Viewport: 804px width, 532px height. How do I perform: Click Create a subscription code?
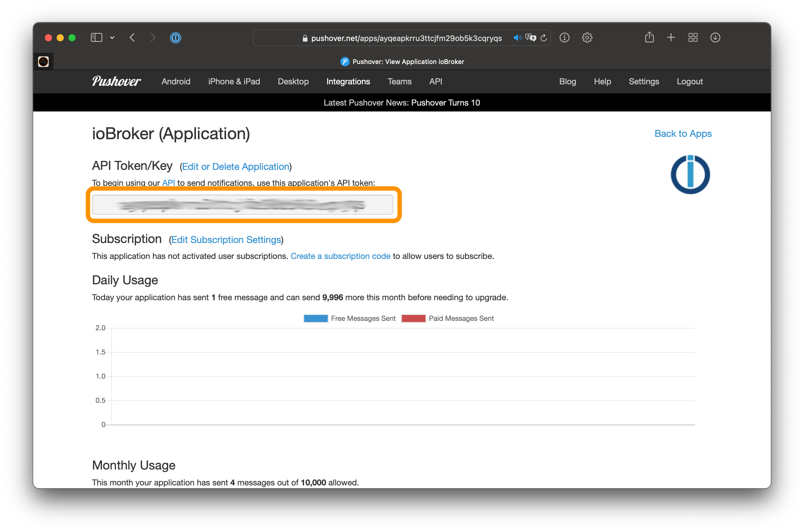(x=340, y=256)
